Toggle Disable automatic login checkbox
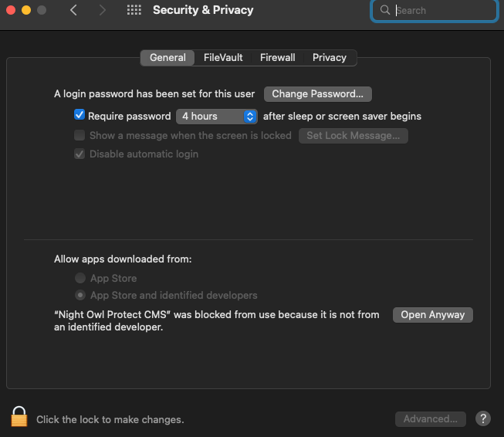This screenshot has width=504, height=437. click(x=79, y=154)
